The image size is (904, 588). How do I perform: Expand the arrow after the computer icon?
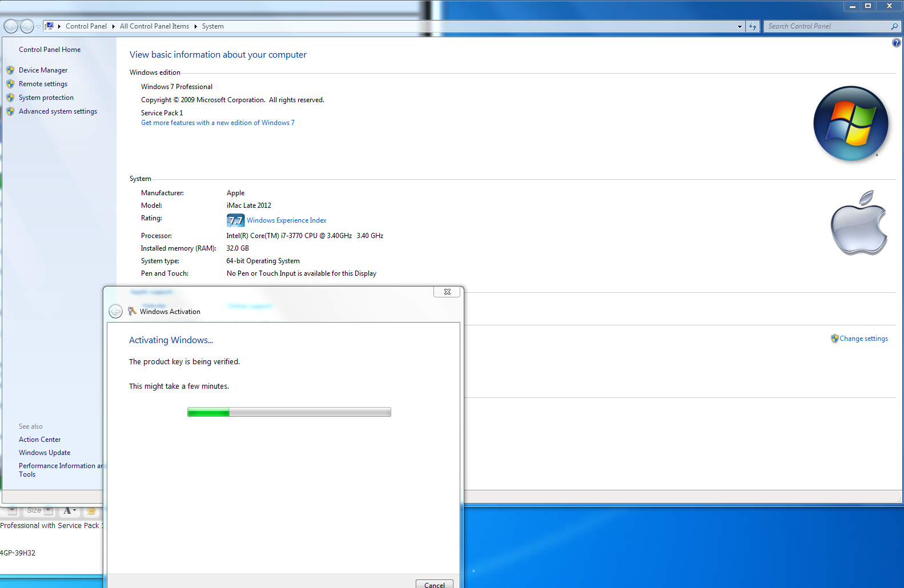click(59, 26)
